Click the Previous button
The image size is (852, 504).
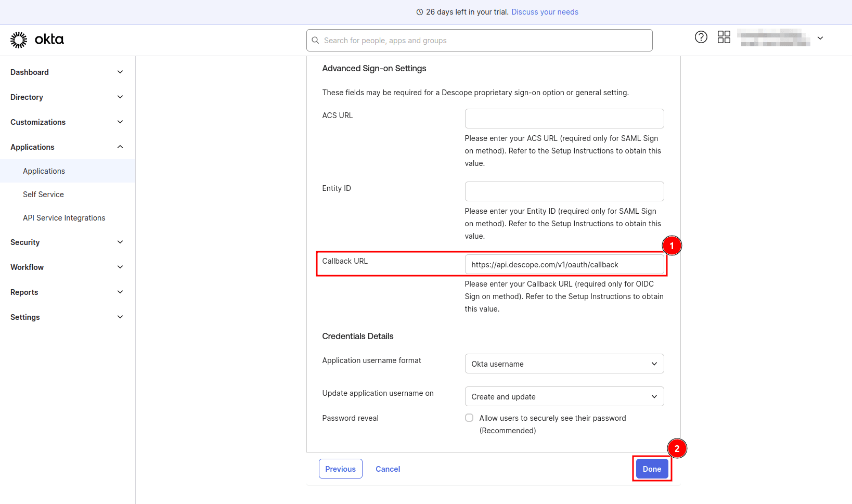point(340,469)
